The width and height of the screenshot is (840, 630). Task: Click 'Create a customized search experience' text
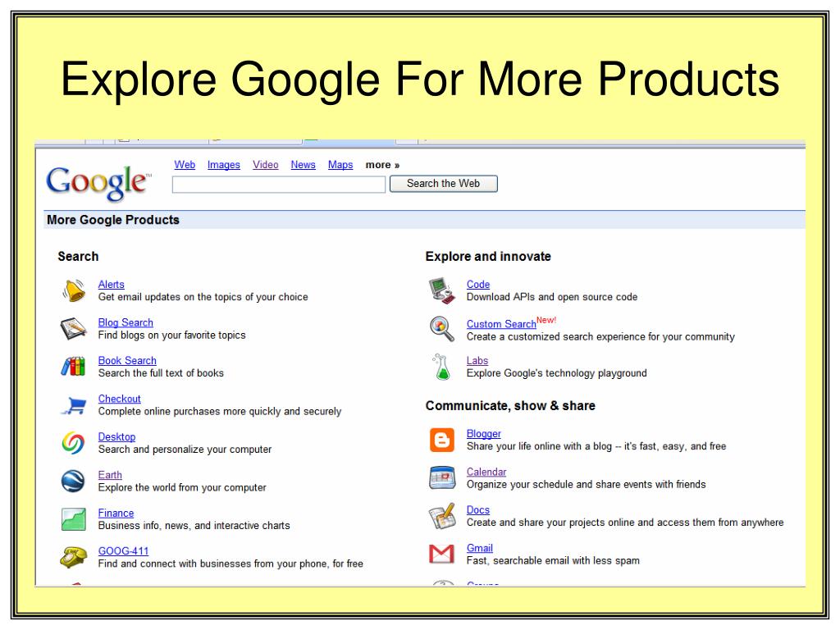coord(556,336)
